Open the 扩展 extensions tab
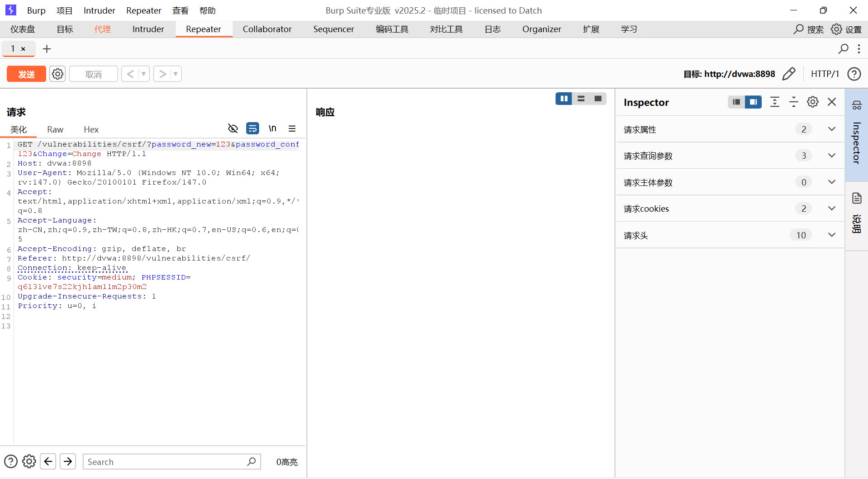 pos(591,29)
